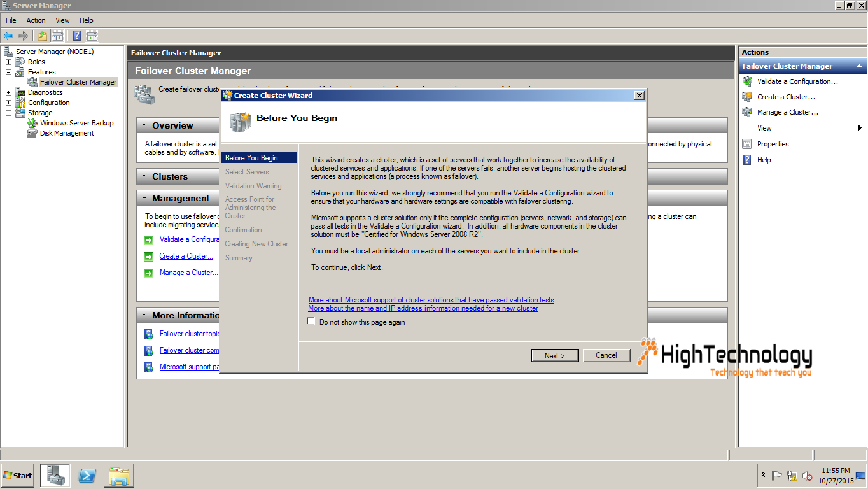Click web icon beside Microsoft support link
This screenshot has width=868, height=489.
pos(148,367)
